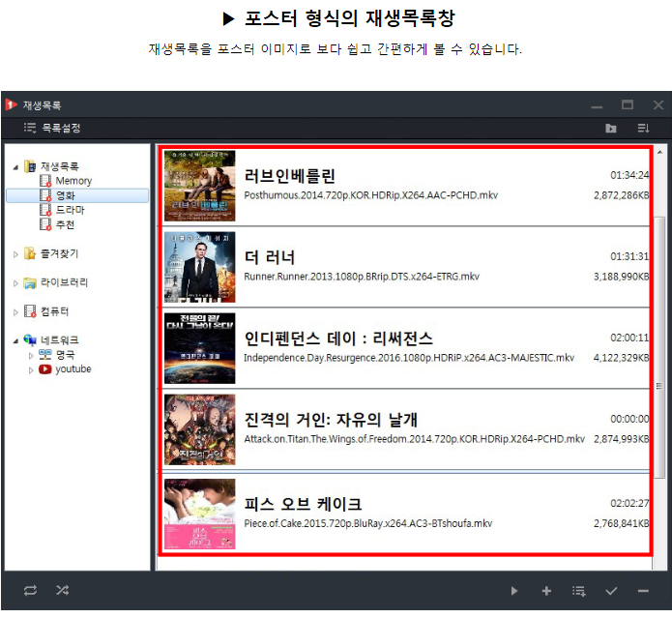Expand the youtube tree node
672x618 pixels.
pyautogui.click(x=31, y=369)
